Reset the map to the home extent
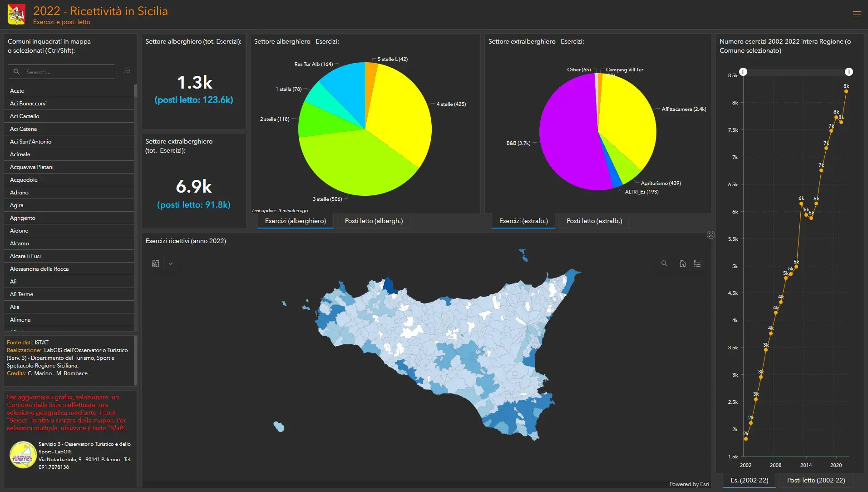868x492 pixels. coord(682,263)
